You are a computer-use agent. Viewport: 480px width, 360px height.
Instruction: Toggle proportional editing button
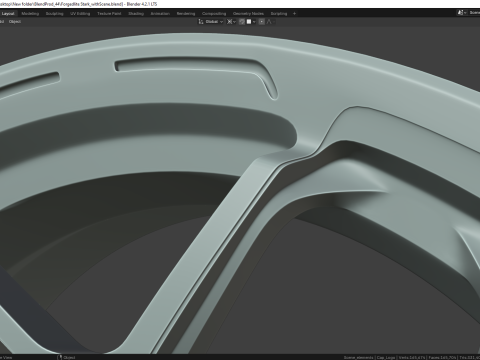(x=262, y=22)
